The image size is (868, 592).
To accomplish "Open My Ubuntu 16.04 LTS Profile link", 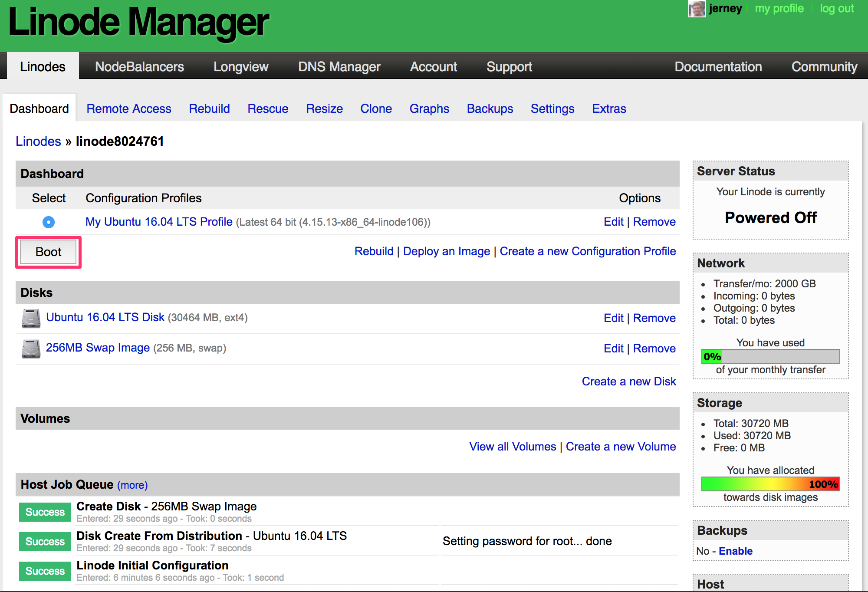I will click(x=159, y=222).
